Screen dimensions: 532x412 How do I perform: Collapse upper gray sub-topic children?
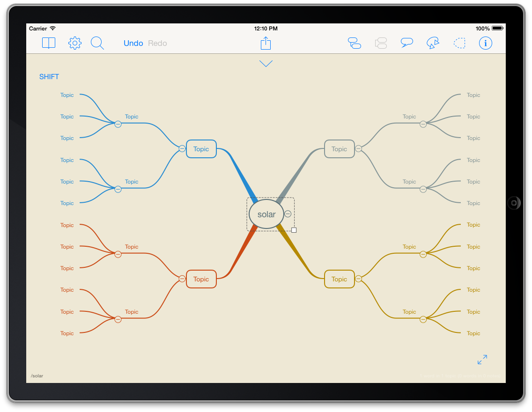click(x=423, y=124)
